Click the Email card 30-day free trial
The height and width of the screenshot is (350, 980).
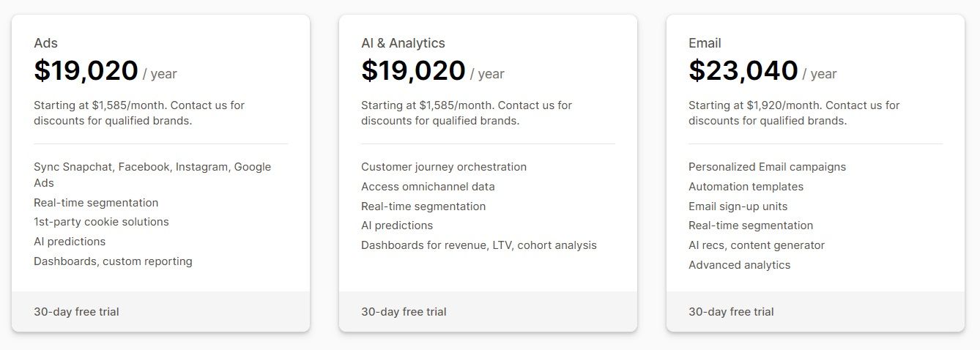(731, 312)
